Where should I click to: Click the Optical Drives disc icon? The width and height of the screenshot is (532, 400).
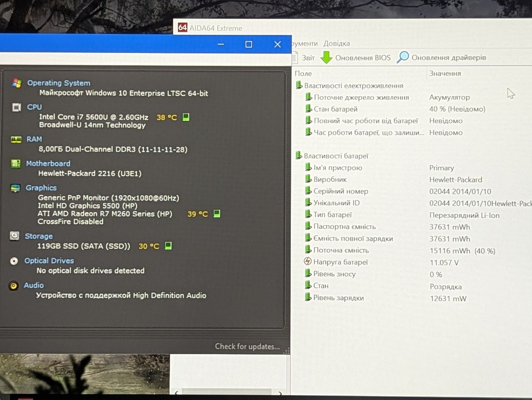pos(14,261)
